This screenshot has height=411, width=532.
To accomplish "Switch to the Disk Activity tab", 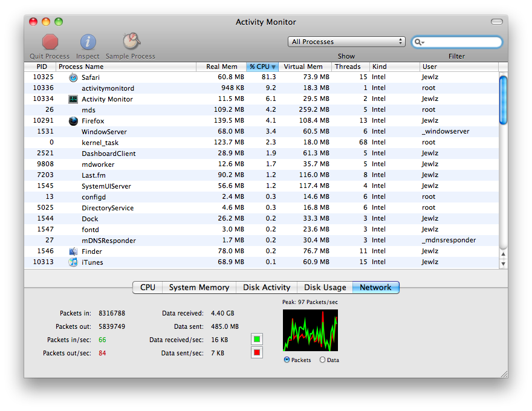I will coord(267,287).
